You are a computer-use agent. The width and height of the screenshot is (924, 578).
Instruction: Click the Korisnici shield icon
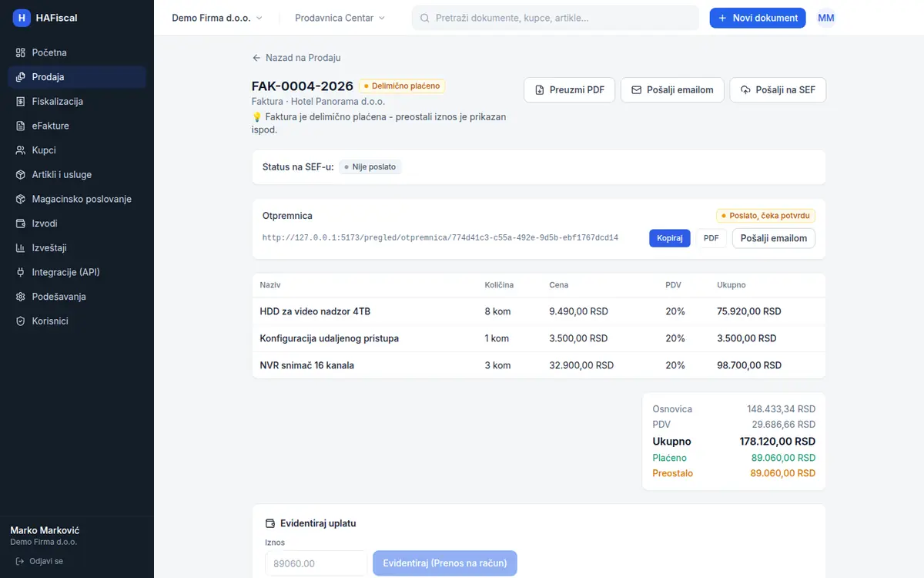click(x=21, y=321)
